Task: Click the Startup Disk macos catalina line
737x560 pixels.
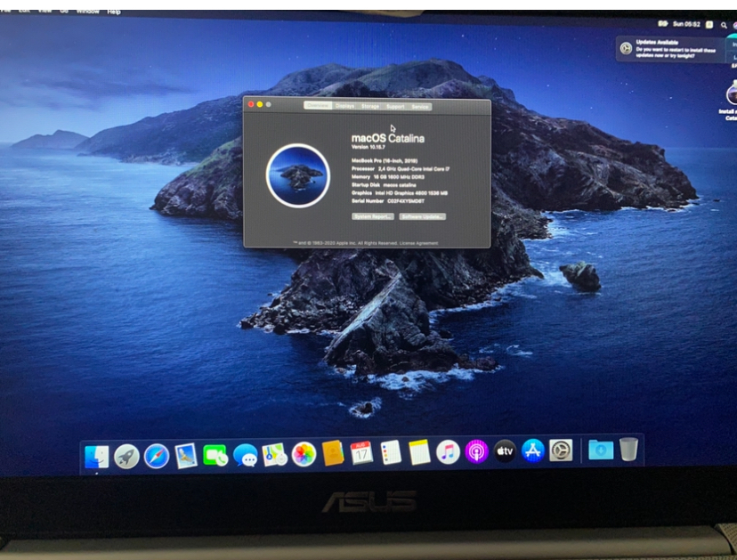Action: 384,185
